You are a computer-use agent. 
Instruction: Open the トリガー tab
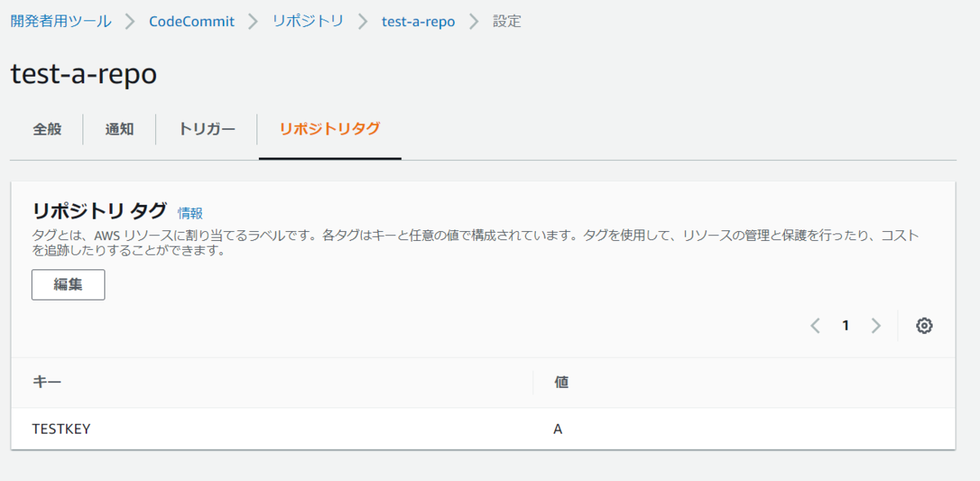206,129
